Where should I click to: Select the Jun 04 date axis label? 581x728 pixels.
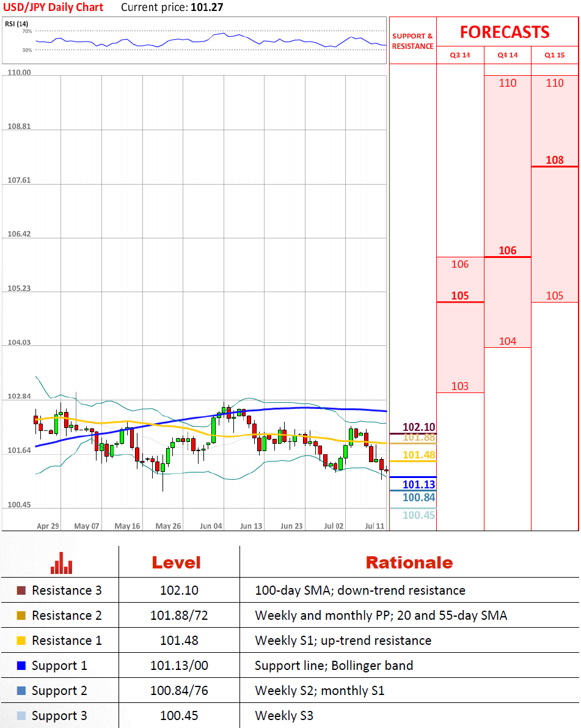[x=211, y=526]
